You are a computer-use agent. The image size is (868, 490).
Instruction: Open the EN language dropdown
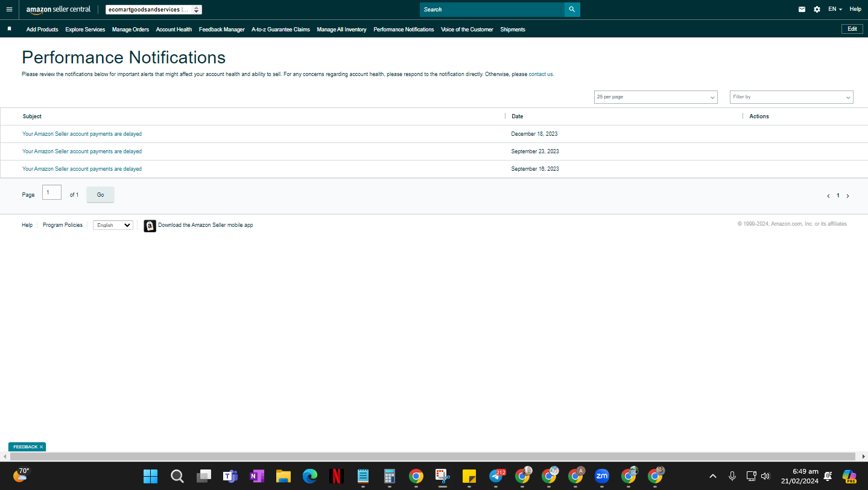pos(835,10)
